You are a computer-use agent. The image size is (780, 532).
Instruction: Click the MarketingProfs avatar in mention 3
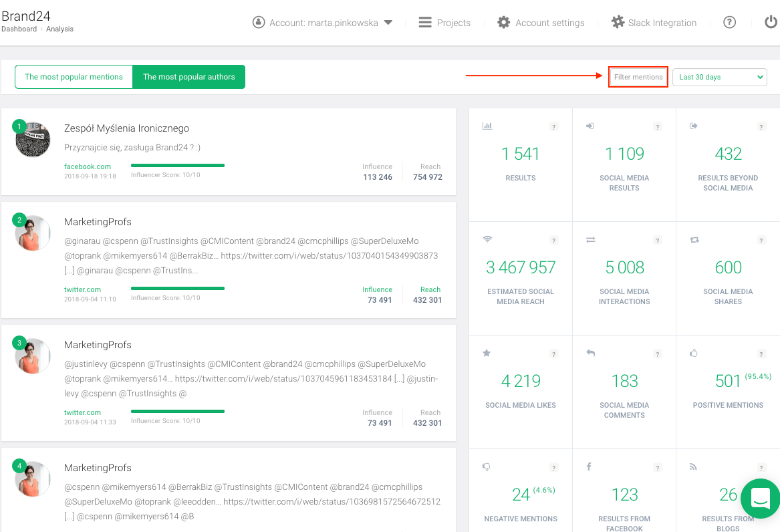(33, 356)
